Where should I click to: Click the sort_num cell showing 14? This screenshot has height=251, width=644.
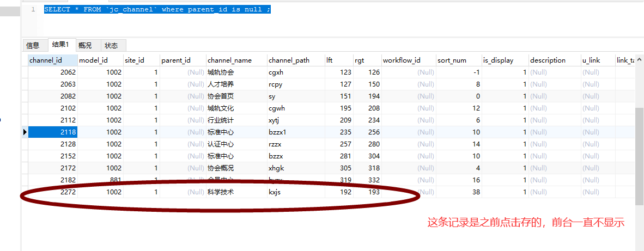459,144
